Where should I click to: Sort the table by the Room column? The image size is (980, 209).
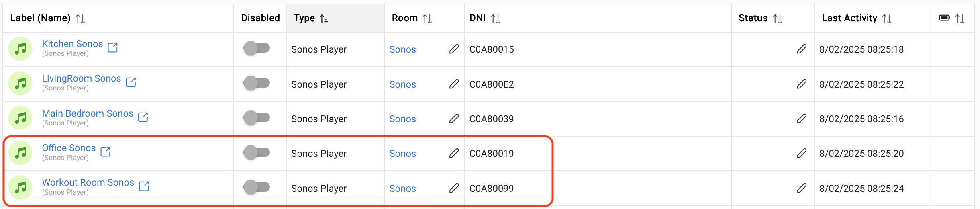click(427, 18)
